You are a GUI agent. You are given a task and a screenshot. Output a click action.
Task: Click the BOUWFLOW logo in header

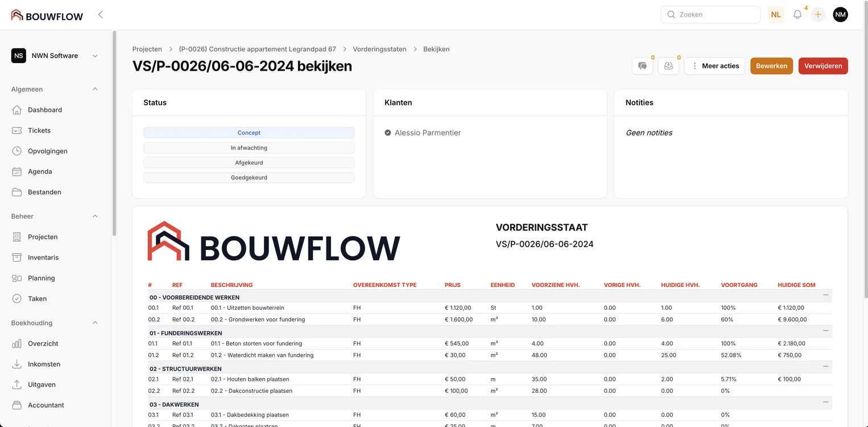pos(47,15)
